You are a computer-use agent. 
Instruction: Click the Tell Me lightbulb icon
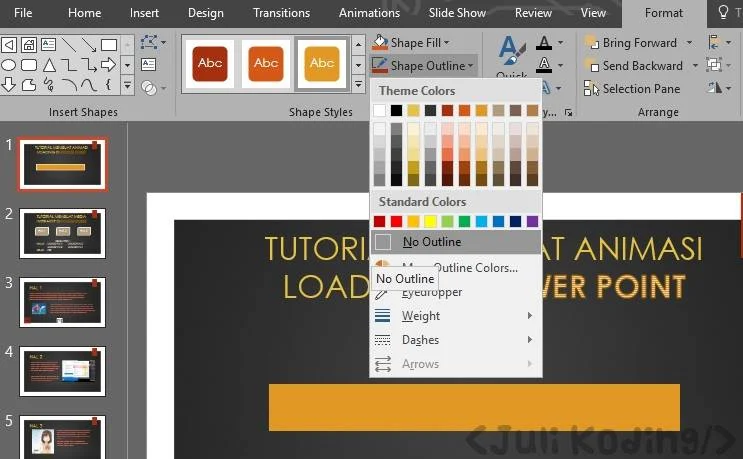[723, 12]
